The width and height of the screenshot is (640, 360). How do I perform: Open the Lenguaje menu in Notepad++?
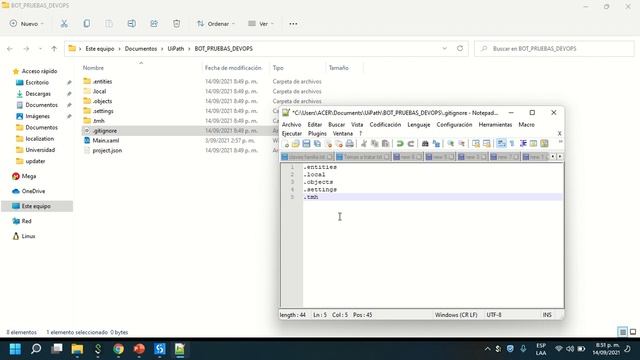point(419,124)
